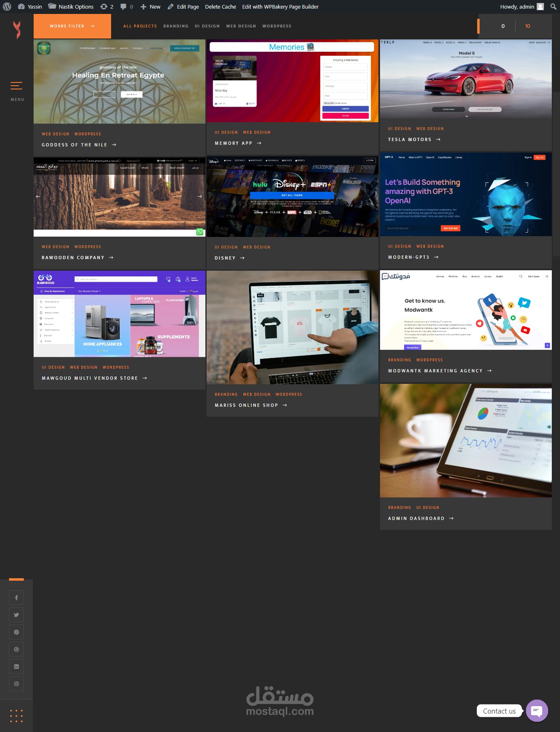
Task: Select the All Projects filter
Action: tap(140, 26)
